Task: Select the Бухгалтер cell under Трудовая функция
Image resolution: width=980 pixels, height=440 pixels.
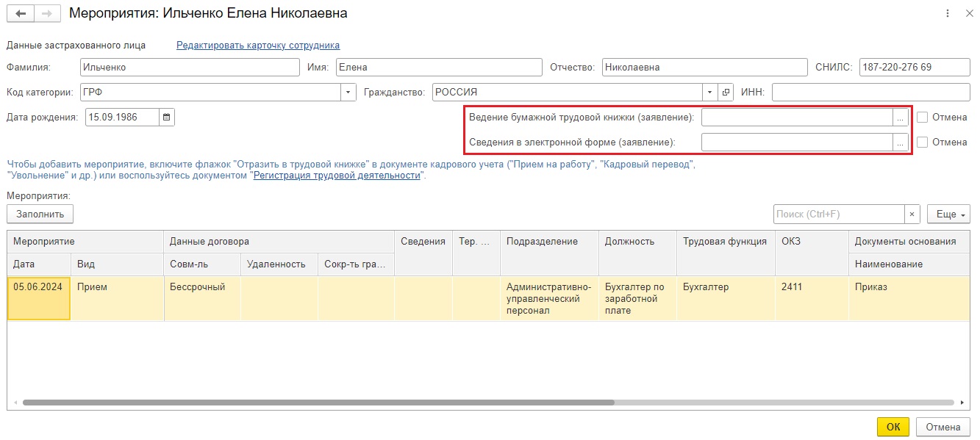Action: [x=726, y=298]
